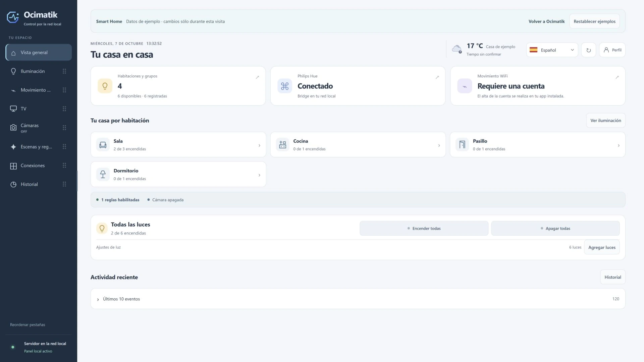Click the weather cloud icon
644x362 pixels.
coord(457,49)
